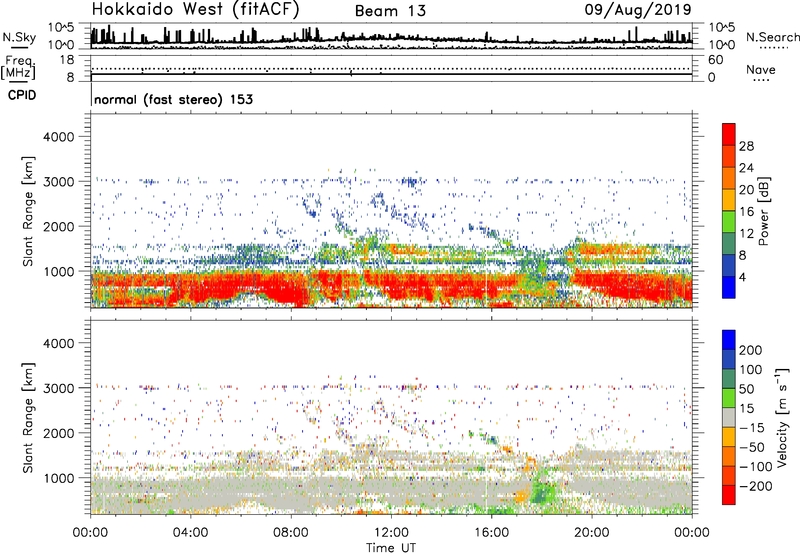Click the blue bottom of power colorbar
The width and height of the screenshot is (800, 554).
729,287
